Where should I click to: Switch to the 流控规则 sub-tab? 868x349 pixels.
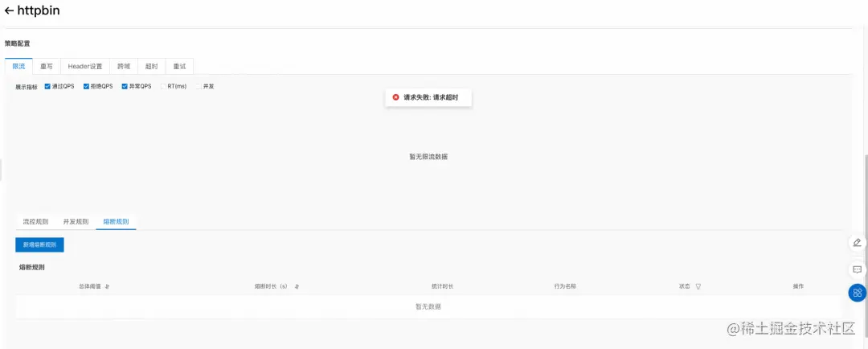pos(35,222)
